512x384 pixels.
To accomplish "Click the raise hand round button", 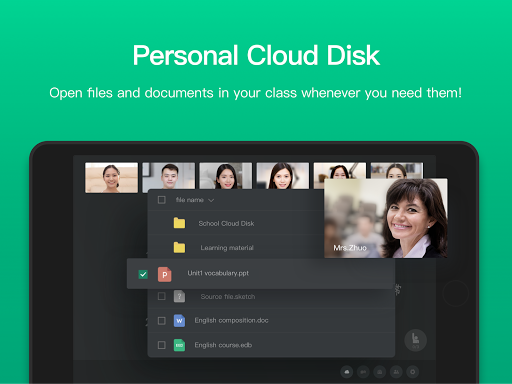I will point(415,340).
